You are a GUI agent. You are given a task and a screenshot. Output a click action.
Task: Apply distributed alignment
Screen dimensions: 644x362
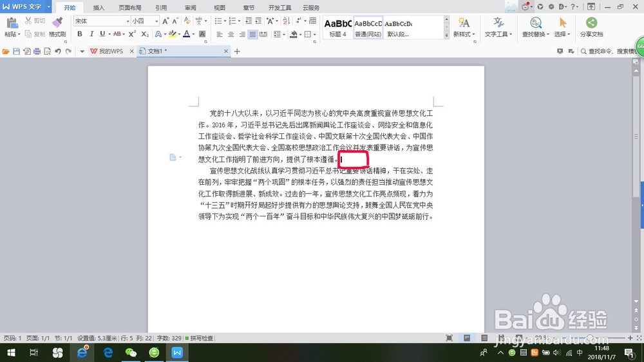(263, 34)
